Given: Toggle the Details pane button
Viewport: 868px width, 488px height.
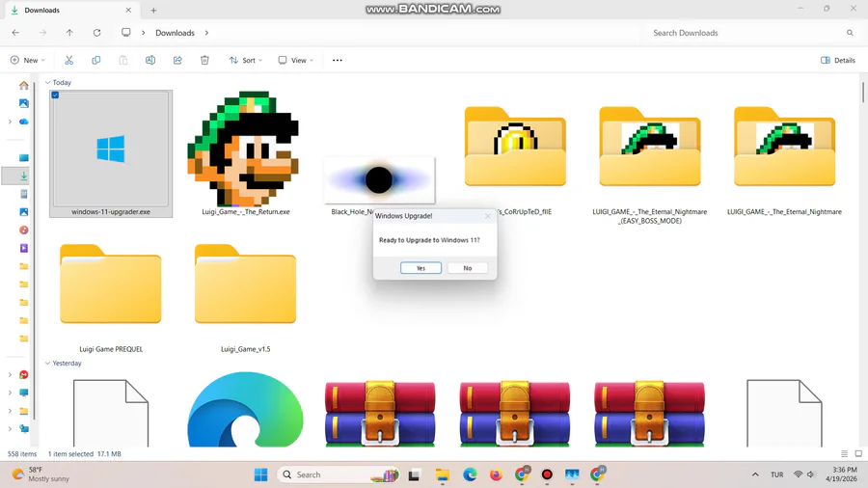Looking at the screenshot, I should 838,60.
